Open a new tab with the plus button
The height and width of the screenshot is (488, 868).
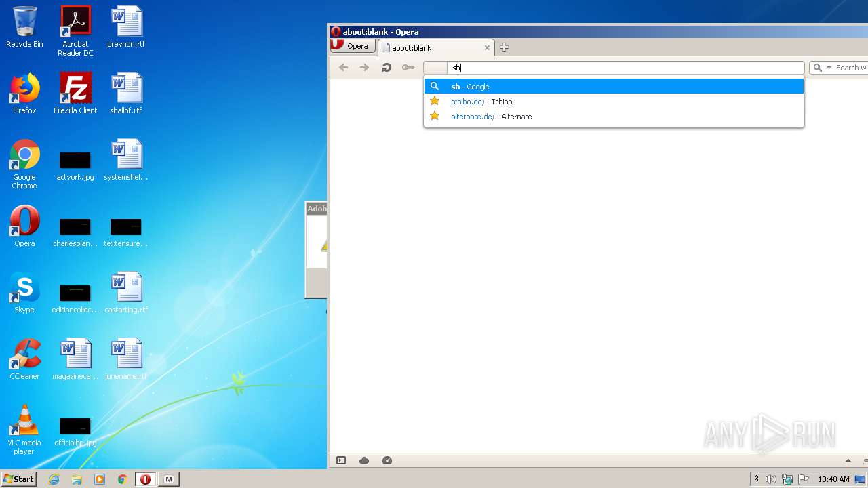click(x=504, y=47)
